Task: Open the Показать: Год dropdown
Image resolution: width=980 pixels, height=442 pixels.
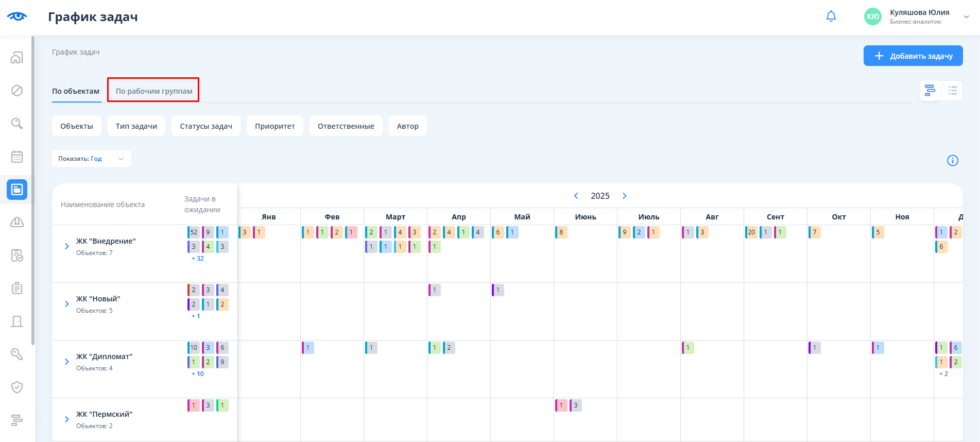Action: click(x=91, y=159)
